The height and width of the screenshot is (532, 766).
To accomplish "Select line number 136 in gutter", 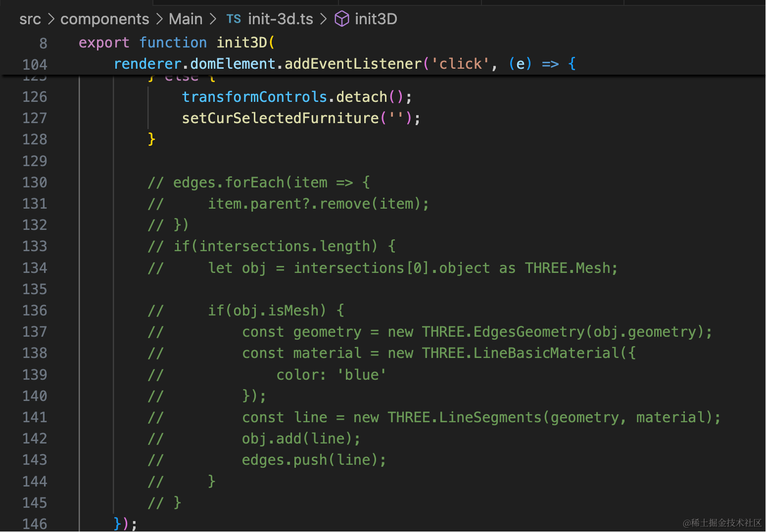I will pyautogui.click(x=35, y=310).
